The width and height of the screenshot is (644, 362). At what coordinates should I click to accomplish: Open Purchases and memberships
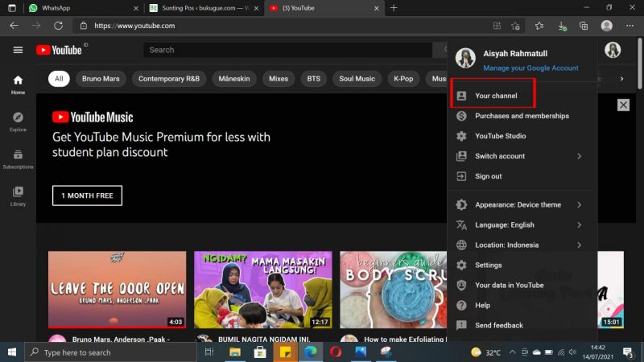(522, 116)
